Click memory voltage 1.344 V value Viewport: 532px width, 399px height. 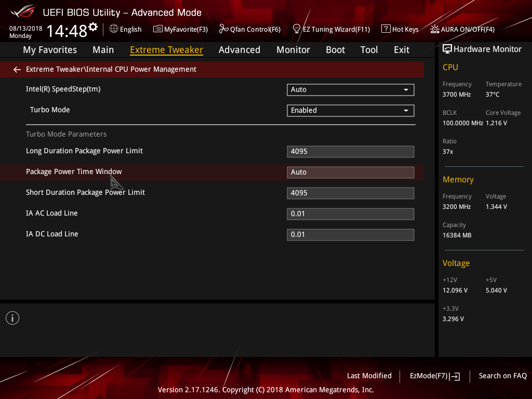tap(496, 207)
